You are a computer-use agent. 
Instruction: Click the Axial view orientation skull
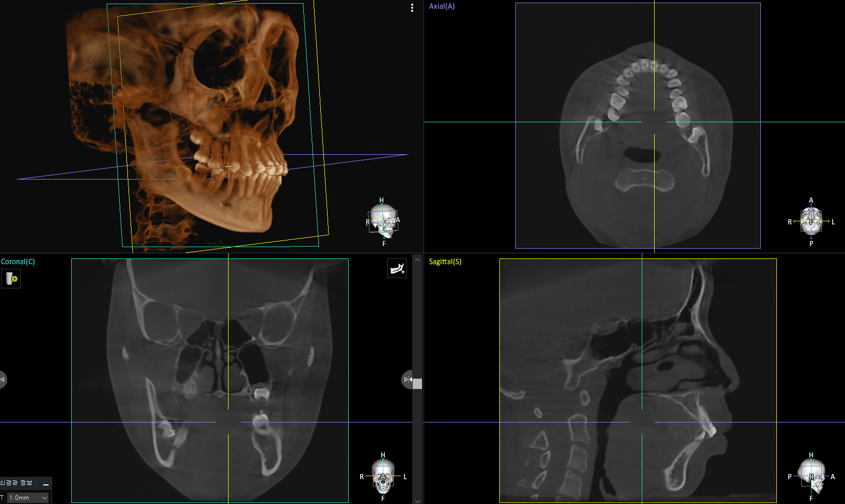click(811, 221)
